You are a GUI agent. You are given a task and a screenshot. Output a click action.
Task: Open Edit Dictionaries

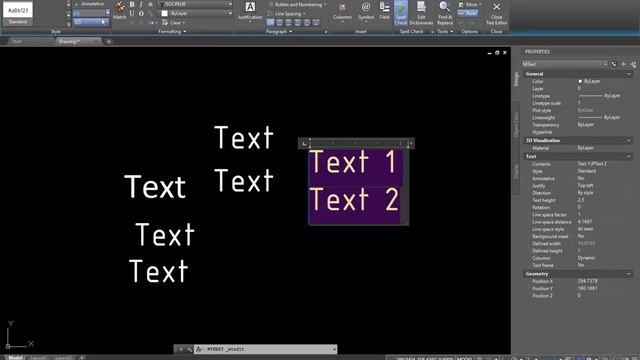421,13
